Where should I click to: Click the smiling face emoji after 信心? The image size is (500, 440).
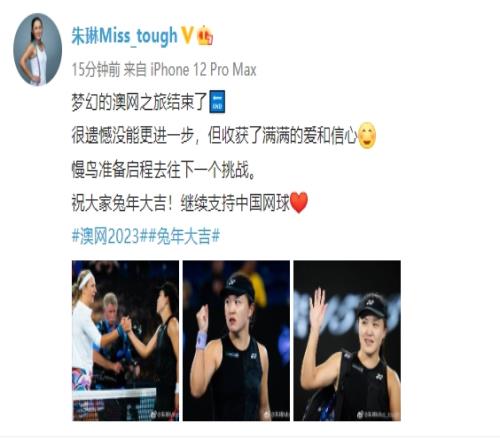point(367,136)
